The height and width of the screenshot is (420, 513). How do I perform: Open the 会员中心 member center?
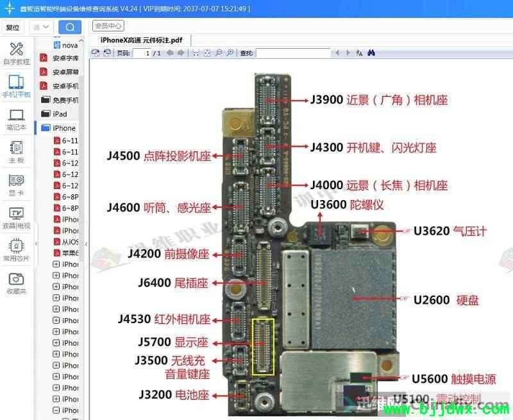108,26
